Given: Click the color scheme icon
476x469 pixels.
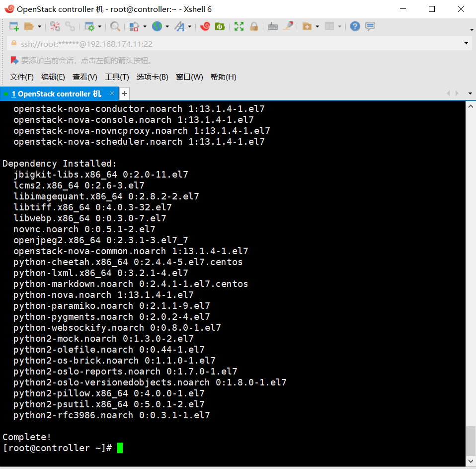Looking at the screenshot, I should pyautogui.click(x=134, y=26).
